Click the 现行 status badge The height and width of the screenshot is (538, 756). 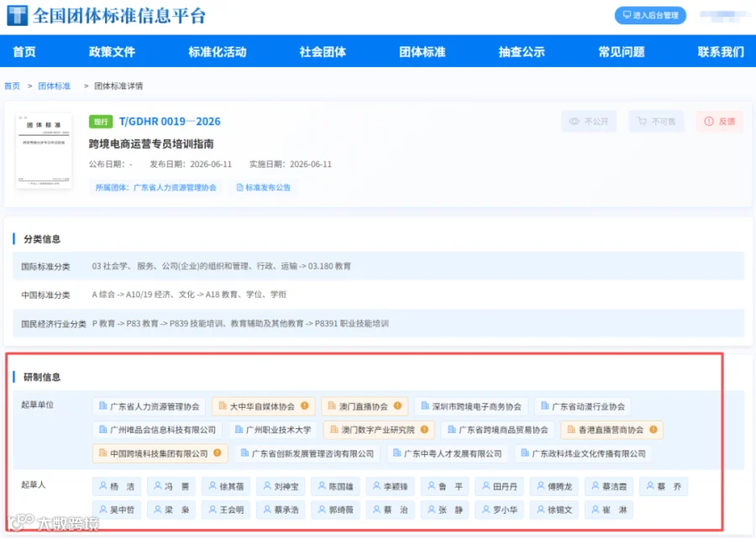click(x=101, y=122)
